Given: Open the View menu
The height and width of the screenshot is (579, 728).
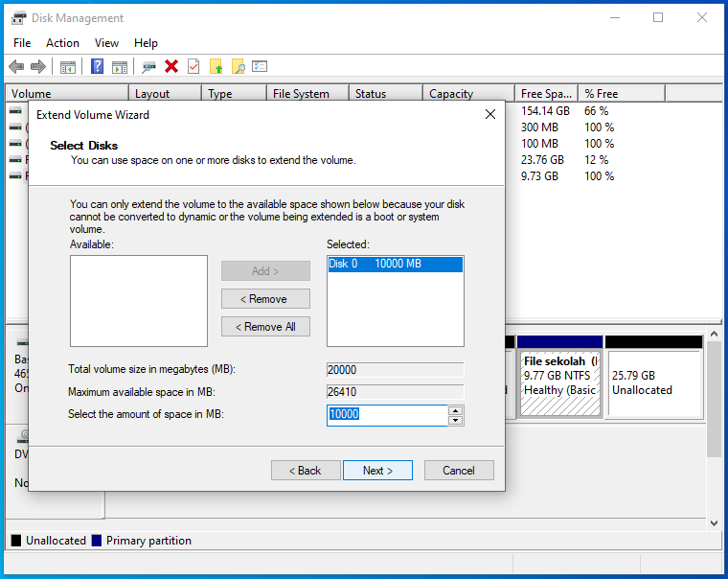Looking at the screenshot, I should (x=106, y=43).
